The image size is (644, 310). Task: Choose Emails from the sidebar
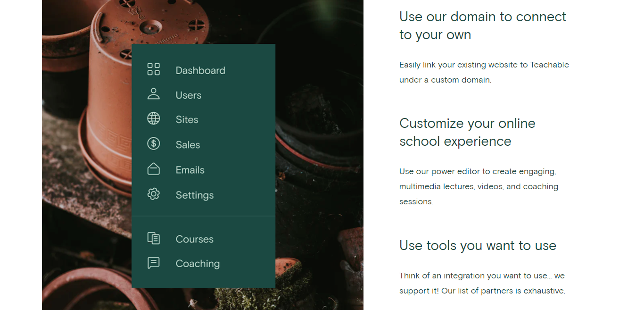pos(190,170)
